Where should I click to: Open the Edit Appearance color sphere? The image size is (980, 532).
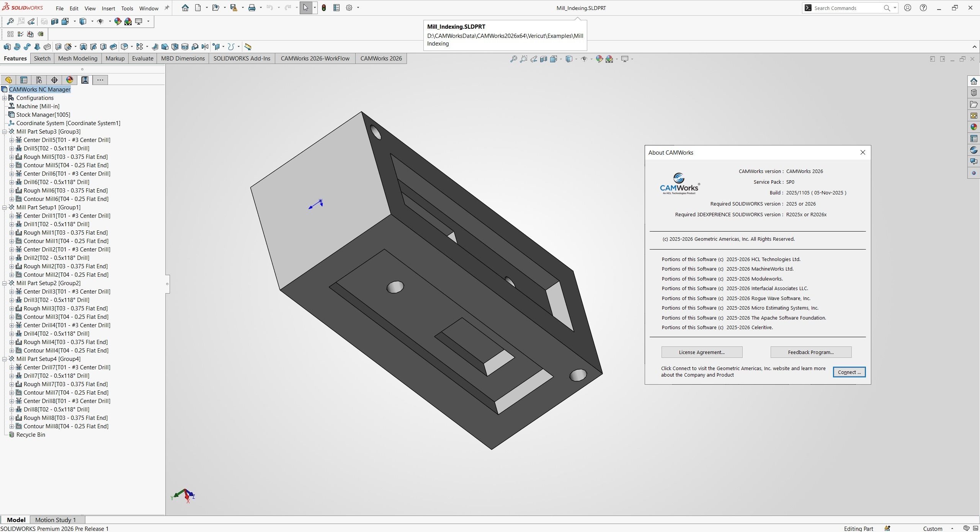coord(599,59)
